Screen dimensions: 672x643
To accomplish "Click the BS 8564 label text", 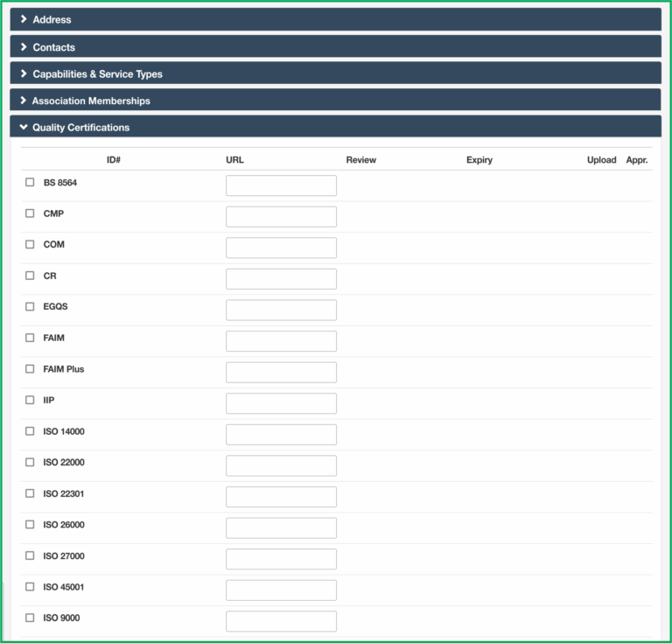I will pos(60,183).
